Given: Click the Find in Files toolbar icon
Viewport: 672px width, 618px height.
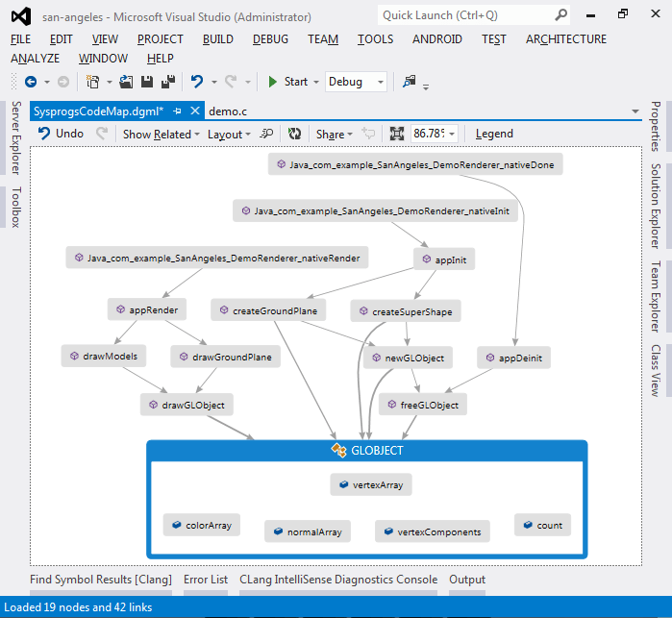Looking at the screenshot, I should tap(410, 81).
